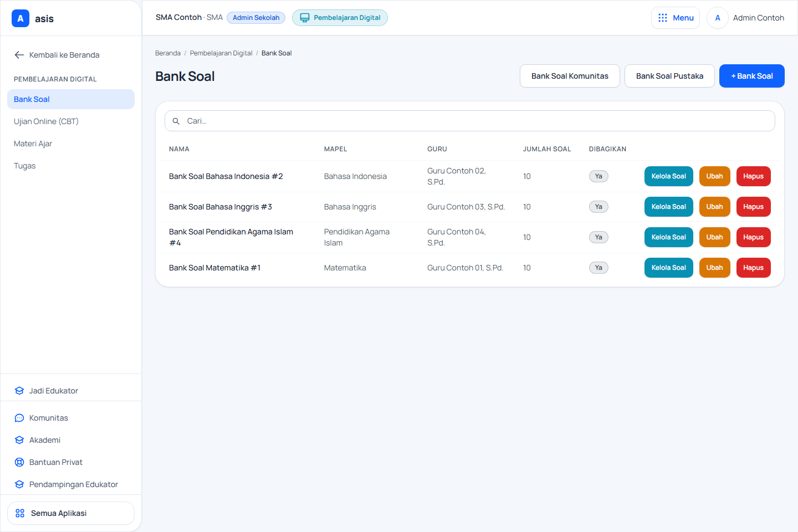Screen dimensions: 798x532
Task: Open Ujian Online (CBT) sidebar item
Action: click(71, 121)
